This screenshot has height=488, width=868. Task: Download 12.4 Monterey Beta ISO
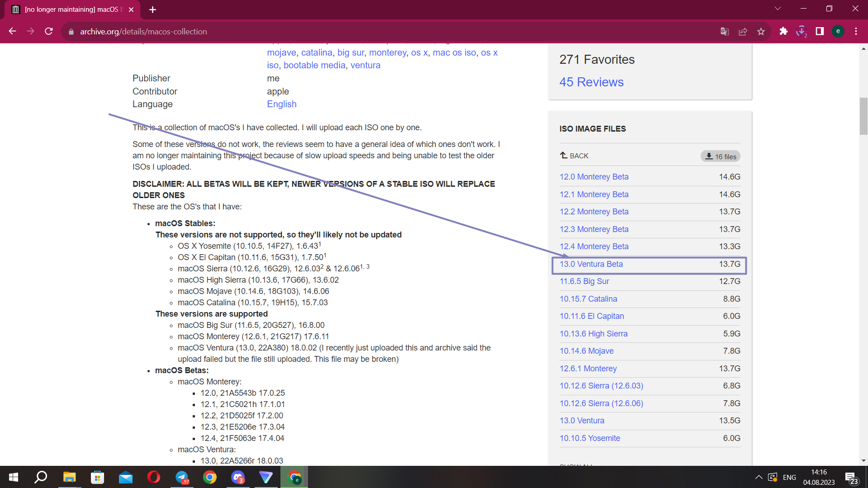coord(594,246)
